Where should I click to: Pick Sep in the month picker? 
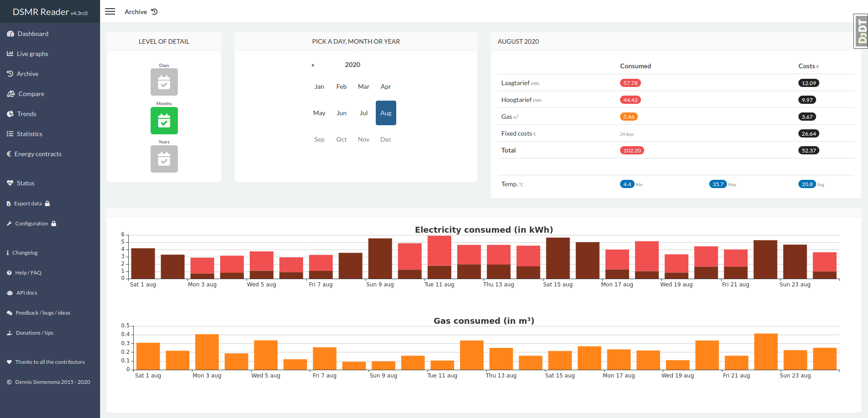pos(319,139)
